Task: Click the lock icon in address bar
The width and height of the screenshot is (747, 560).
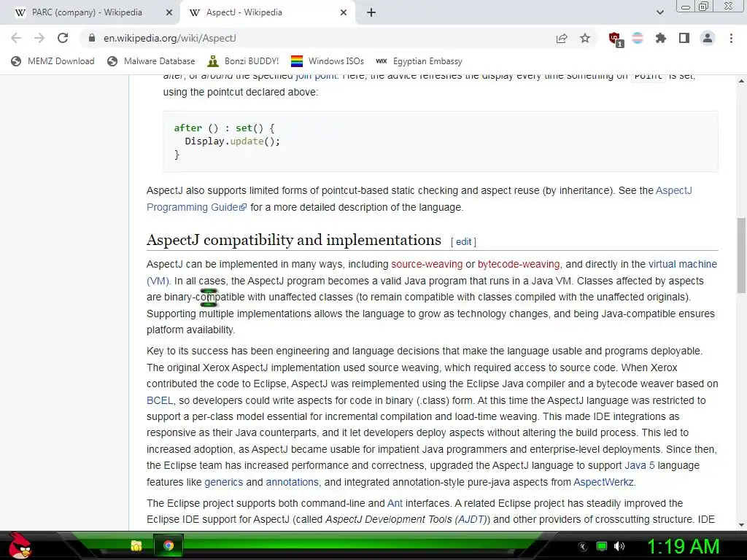Action: click(x=92, y=38)
